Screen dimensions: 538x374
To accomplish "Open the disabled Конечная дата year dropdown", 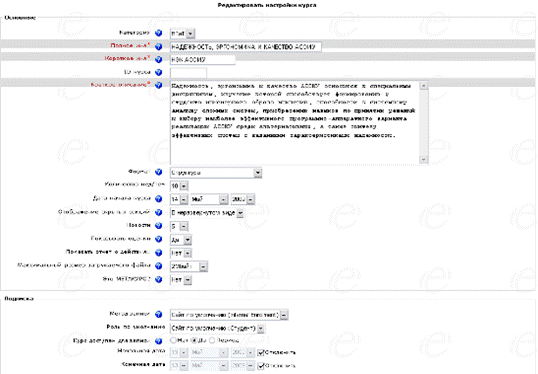I will (x=243, y=366).
